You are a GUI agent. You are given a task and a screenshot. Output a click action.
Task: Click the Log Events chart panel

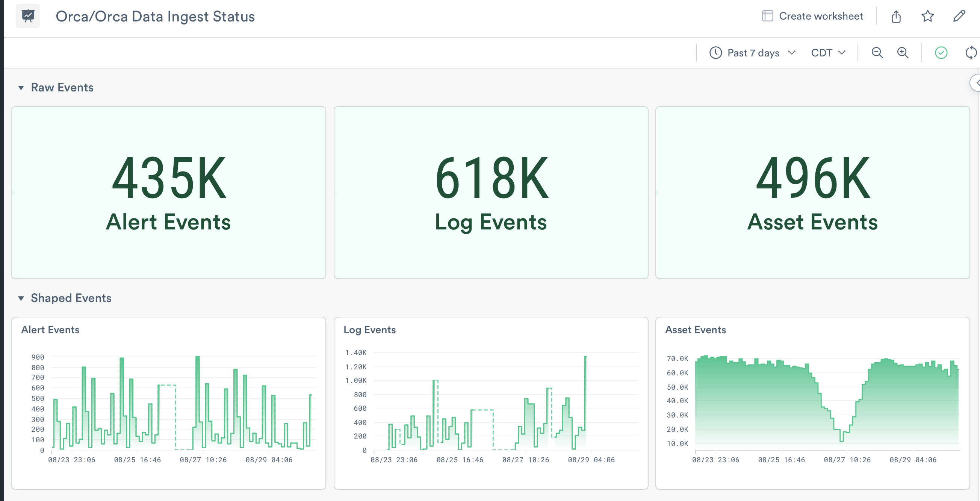(x=491, y=404)
